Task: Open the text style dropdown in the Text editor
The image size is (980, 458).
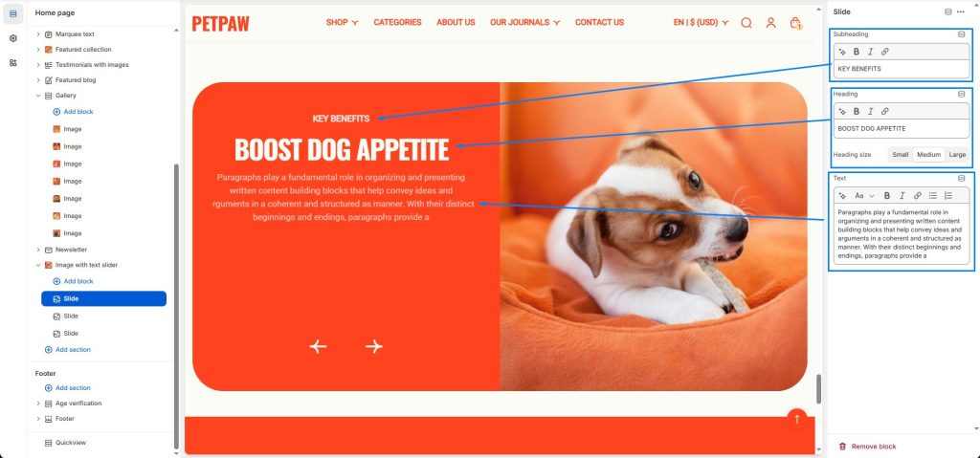Action: click(x=864, y=196)
